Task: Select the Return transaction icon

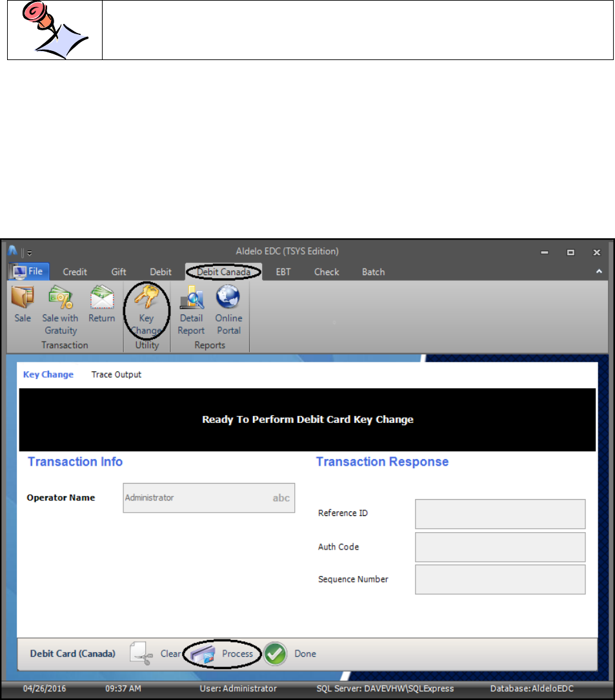Action: click(102, 304)
